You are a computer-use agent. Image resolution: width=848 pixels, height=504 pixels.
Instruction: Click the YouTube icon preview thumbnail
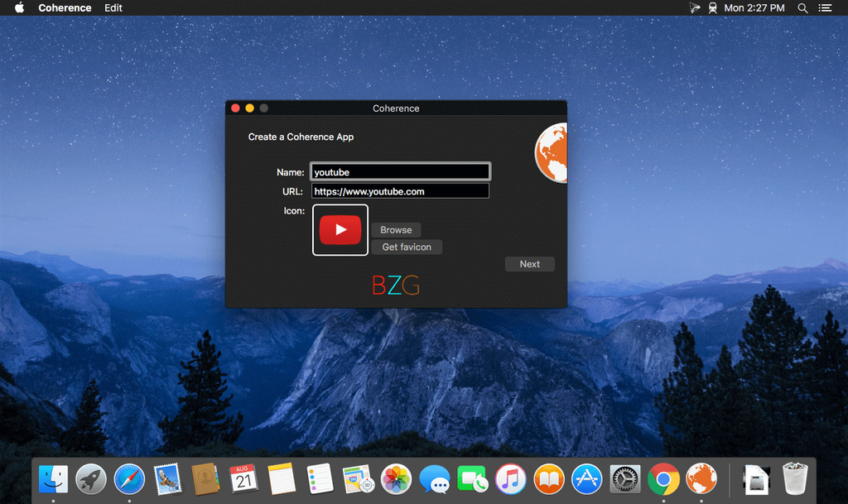point(340,230)
